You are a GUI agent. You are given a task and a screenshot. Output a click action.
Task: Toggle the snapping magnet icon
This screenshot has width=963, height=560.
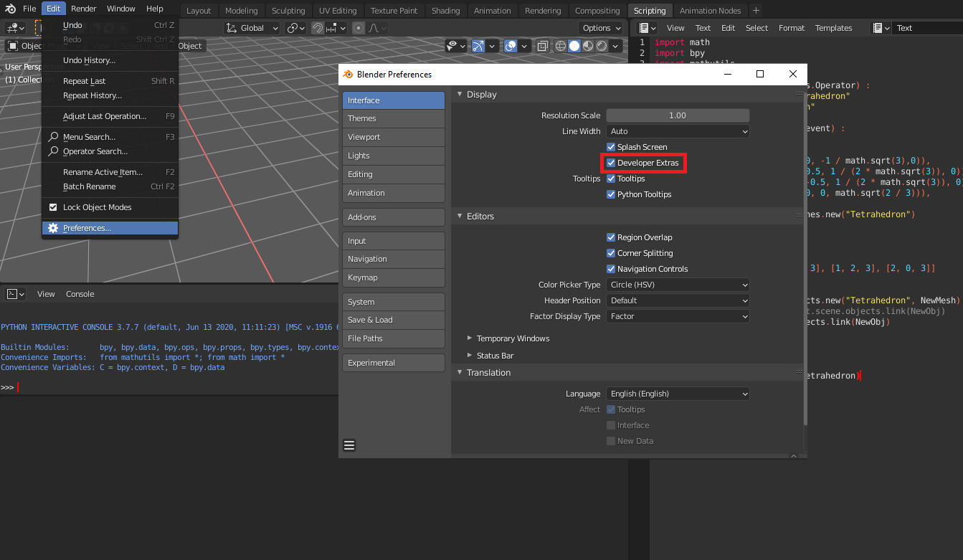(x=316, y=28)
